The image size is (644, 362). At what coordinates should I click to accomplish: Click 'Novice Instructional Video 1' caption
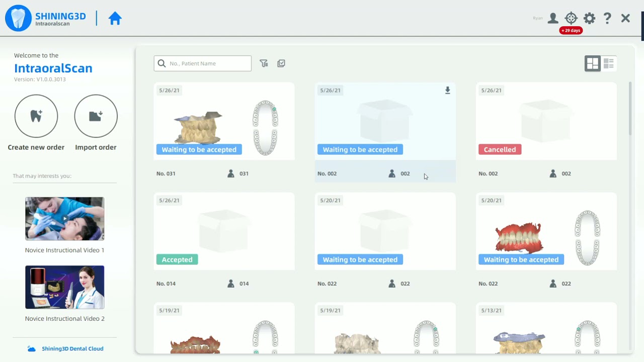tap(65, 250)
